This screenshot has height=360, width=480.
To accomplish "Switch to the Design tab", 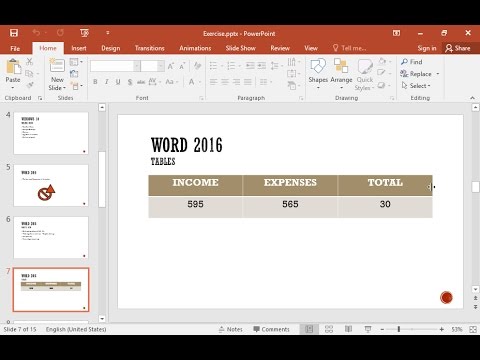I will click(x=111, y=48).
